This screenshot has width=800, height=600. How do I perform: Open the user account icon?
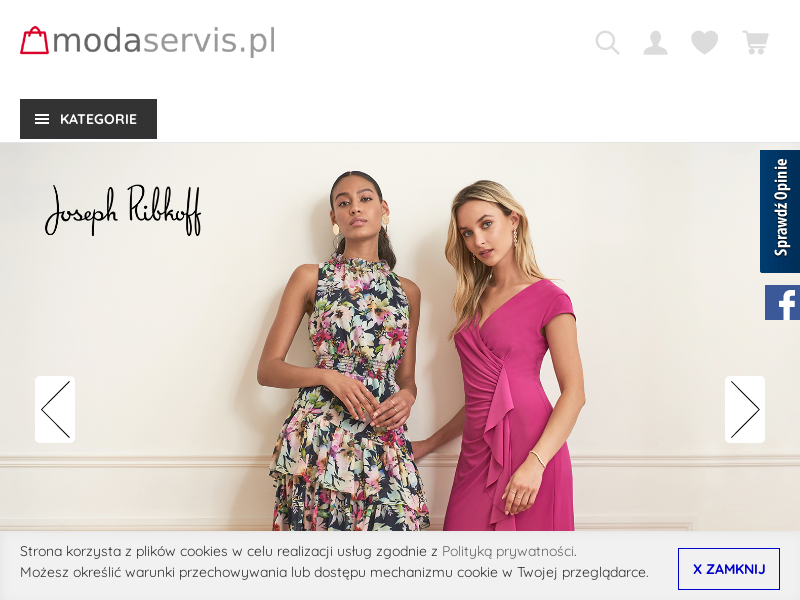click(x=656, y=43)
